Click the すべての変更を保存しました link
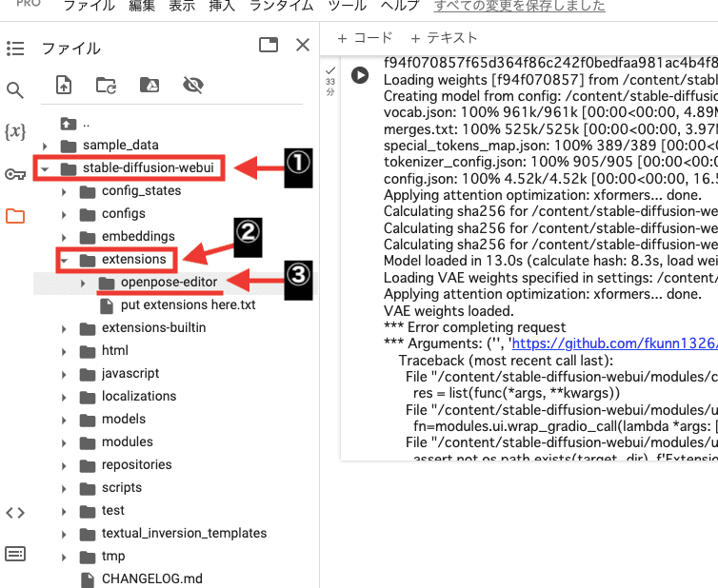Viewport: 718px width, 588px height. [x=519, y=6]
